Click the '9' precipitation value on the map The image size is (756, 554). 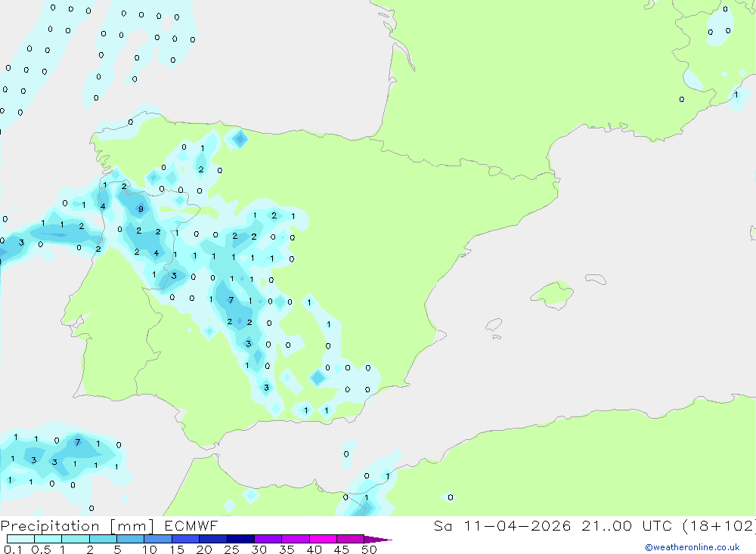[x=141, y=209]
